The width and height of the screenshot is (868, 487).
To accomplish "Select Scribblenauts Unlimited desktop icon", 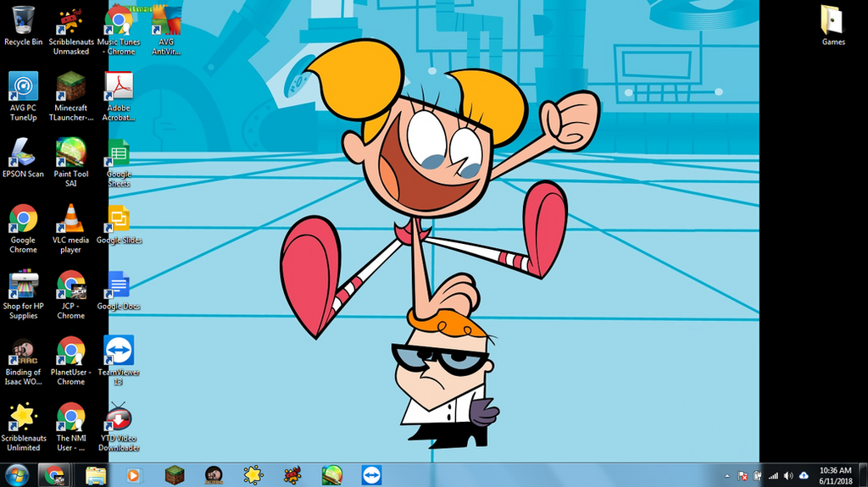I will [x=23, y=427].
